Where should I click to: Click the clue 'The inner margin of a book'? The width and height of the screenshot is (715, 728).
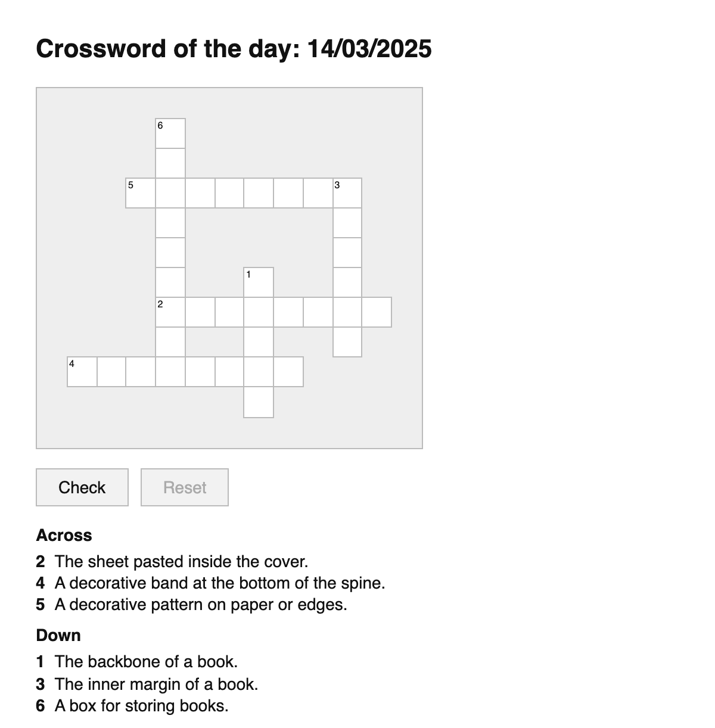tap(156, 684)
